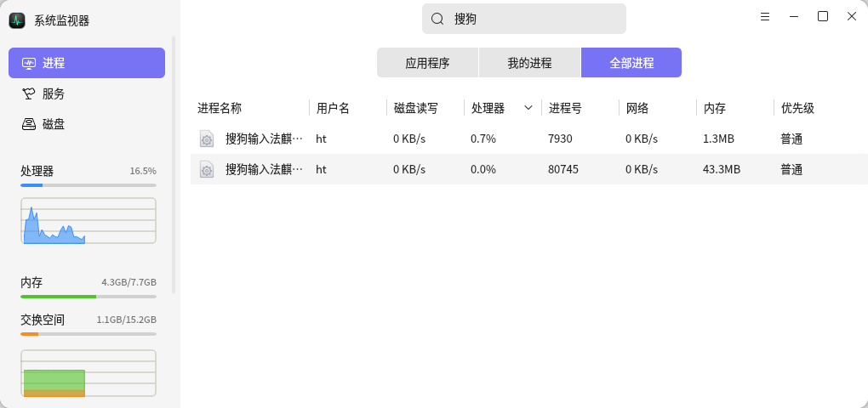The width and height of the screenshot is (868, 408).
Task: Click the services icon beside 服务
Action: click(29, 94)
